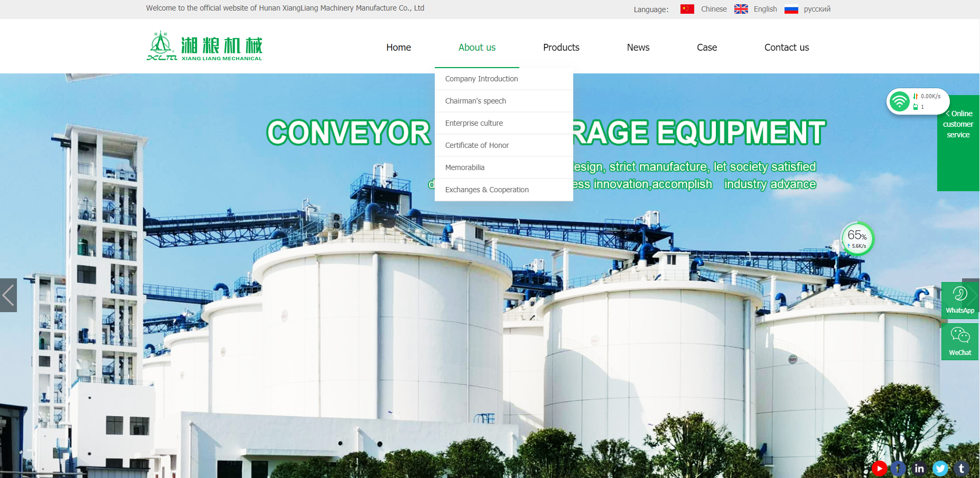The width and height of the screenshot is (980, 478).
Task: Click the welcome text for Hunan XiangLiang
Action: 285,8
